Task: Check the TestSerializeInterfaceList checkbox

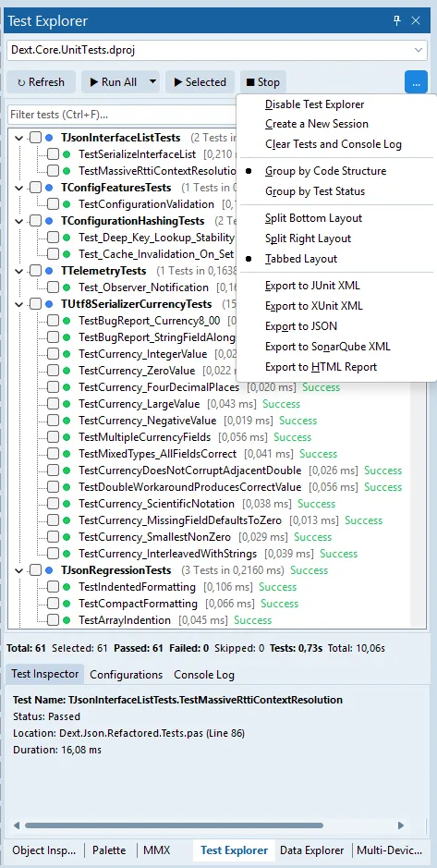Action: 53,154
